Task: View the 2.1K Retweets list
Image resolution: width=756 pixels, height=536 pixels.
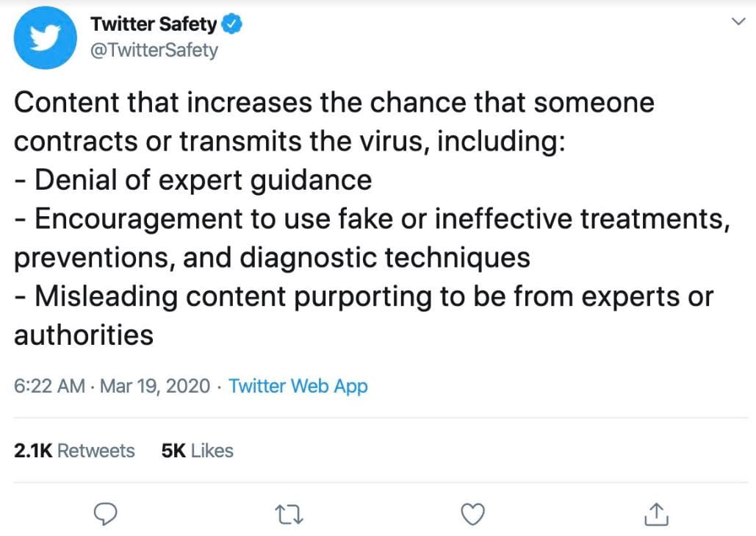Action: (x=74, y=451)
